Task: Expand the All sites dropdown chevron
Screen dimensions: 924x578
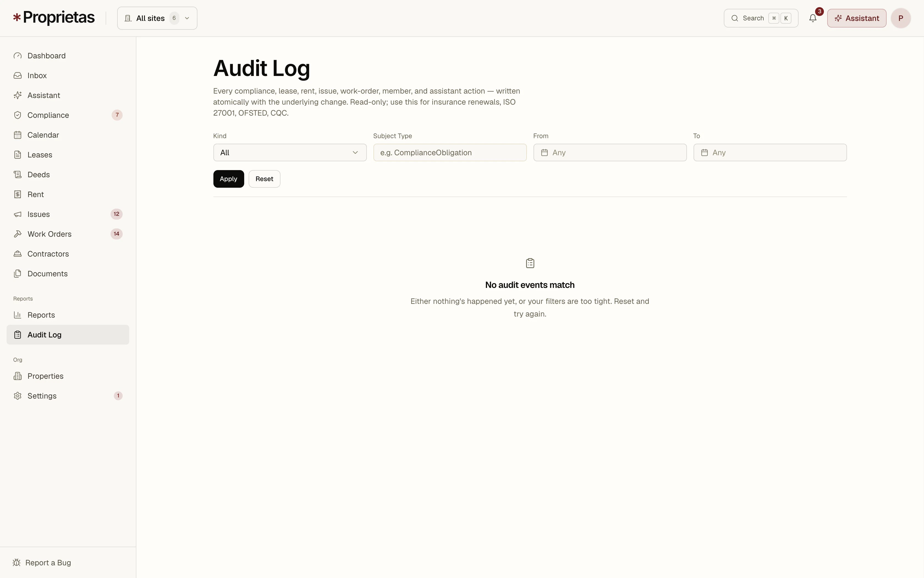Action: [187, 18]
